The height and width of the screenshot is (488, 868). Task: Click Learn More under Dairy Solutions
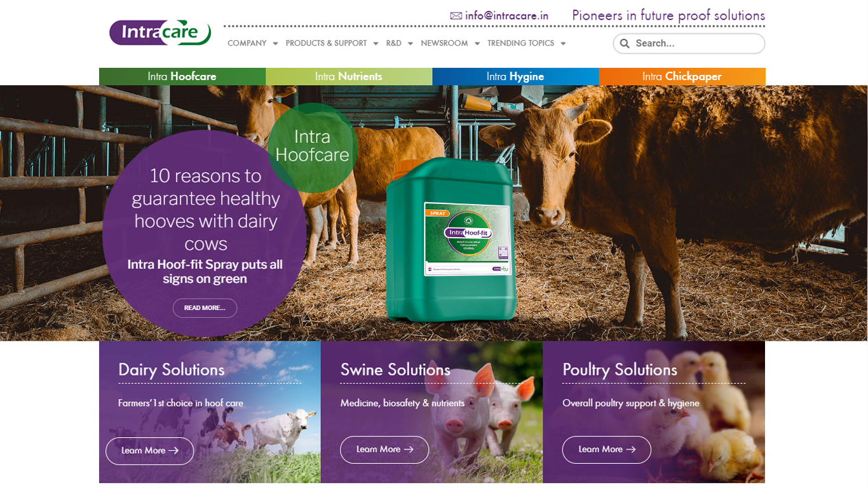click(x=149, y=451)
